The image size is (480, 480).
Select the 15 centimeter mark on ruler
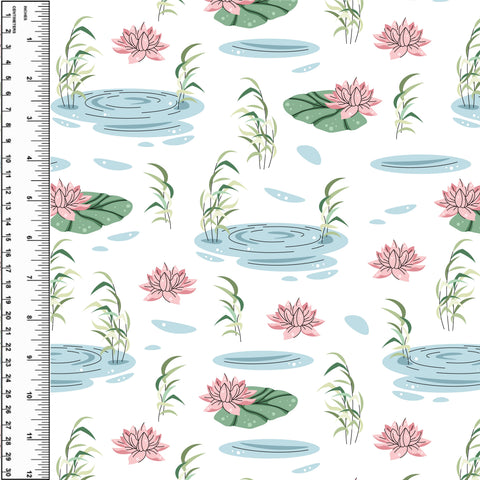click(x=8, y=238)
